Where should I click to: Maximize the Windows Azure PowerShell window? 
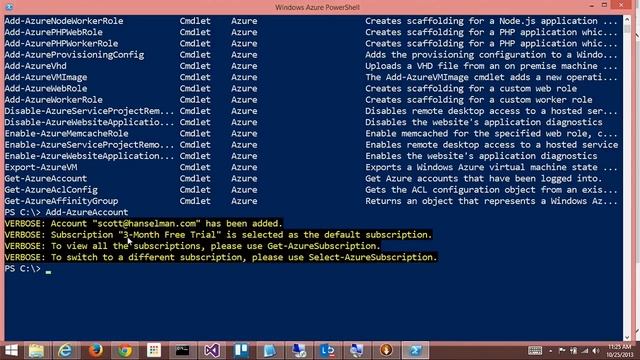coord(604,5)
